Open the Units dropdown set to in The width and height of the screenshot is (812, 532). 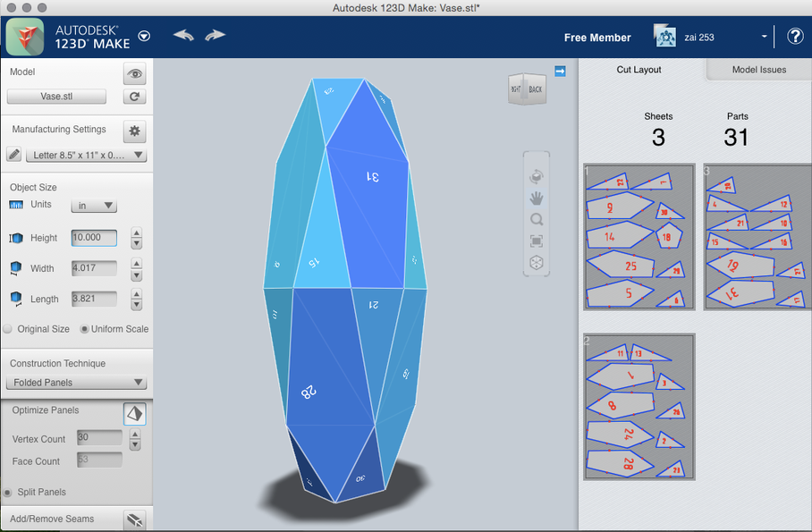coord(94,206)
